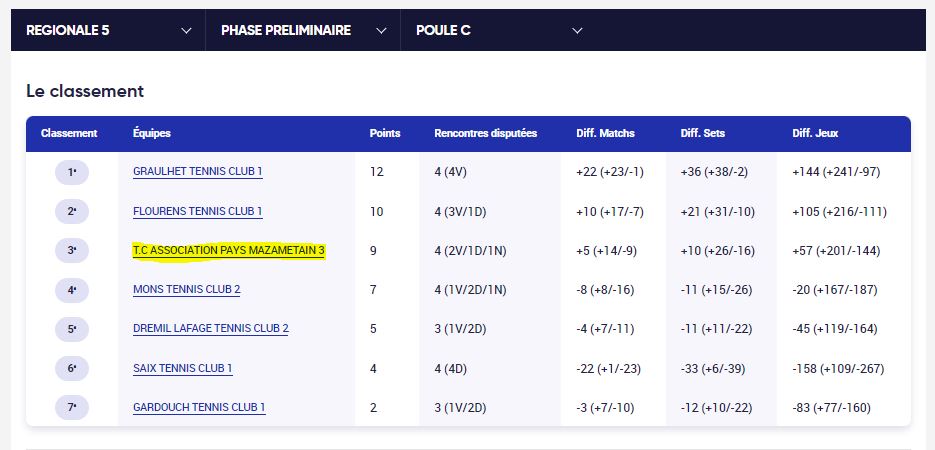
Task: Open FLOURENS TENNIS CLUB 1 team link
Action: pos(197,211)
